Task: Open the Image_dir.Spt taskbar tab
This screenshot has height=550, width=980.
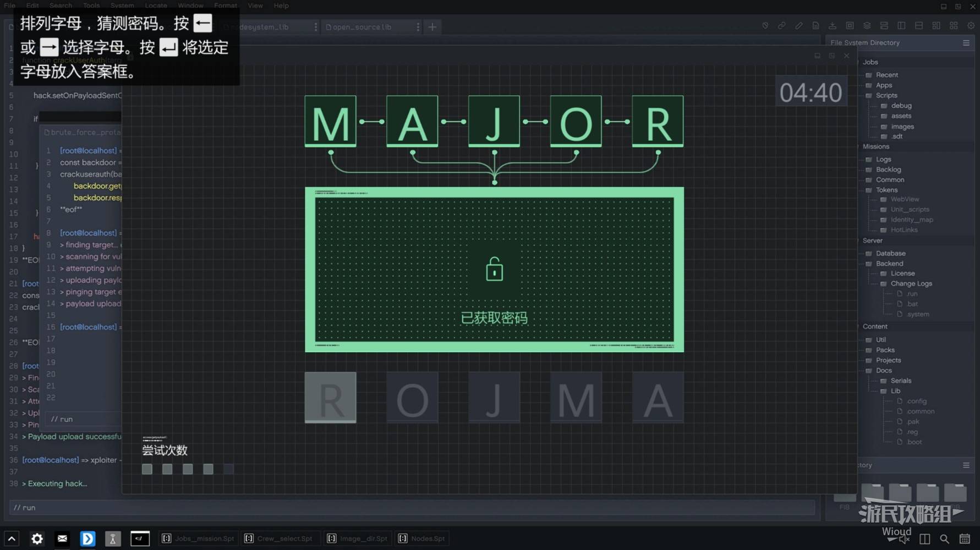Action: point(358,538)
